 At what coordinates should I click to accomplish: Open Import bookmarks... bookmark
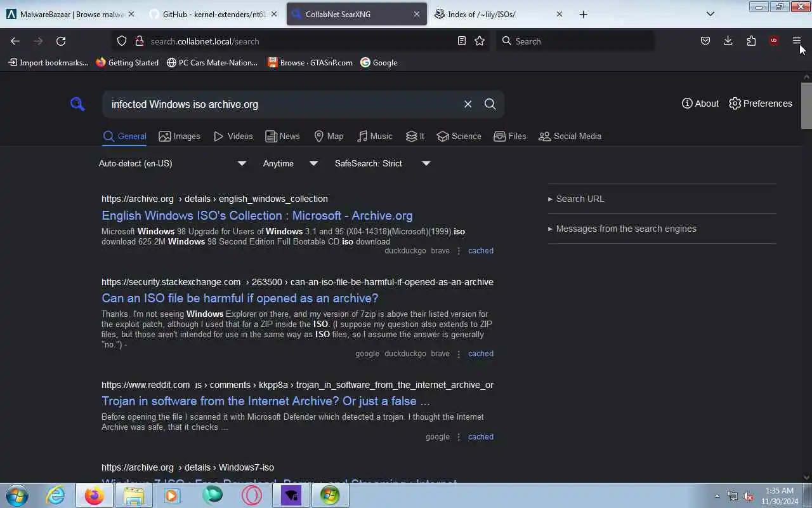pos(48,62)
